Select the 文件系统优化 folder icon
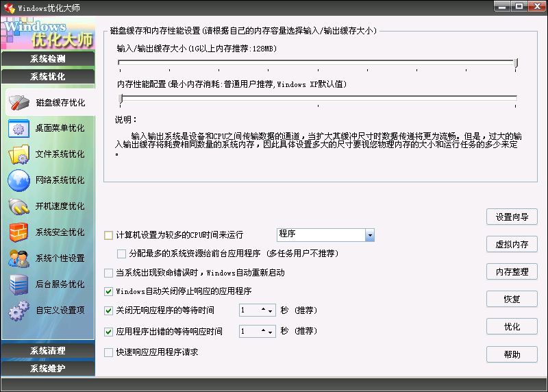 18,154
